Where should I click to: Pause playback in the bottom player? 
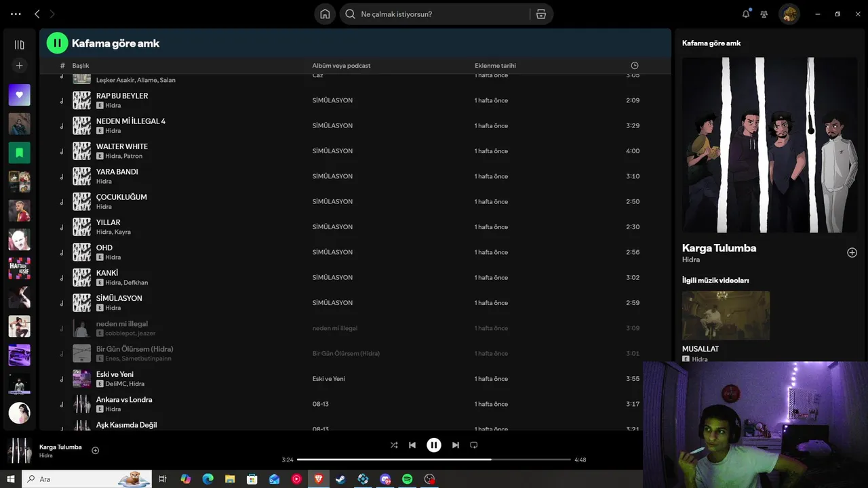click(434, 445)
